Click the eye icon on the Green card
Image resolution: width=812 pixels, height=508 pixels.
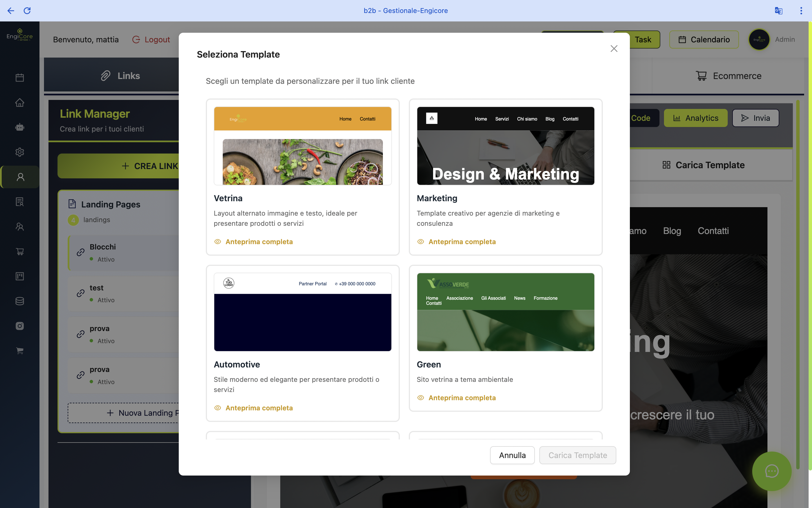click(420, 398)
